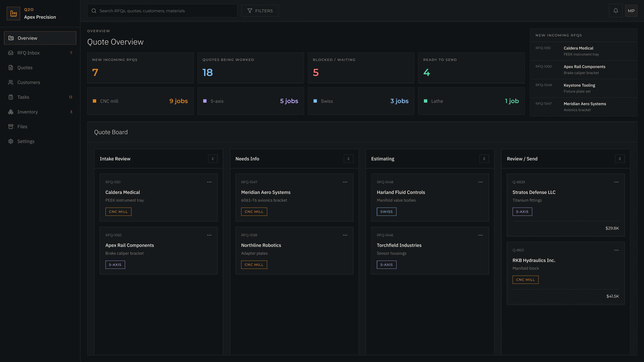
Task: Click the 5 jobs value for 5-axis
Action: pos(289,101)
